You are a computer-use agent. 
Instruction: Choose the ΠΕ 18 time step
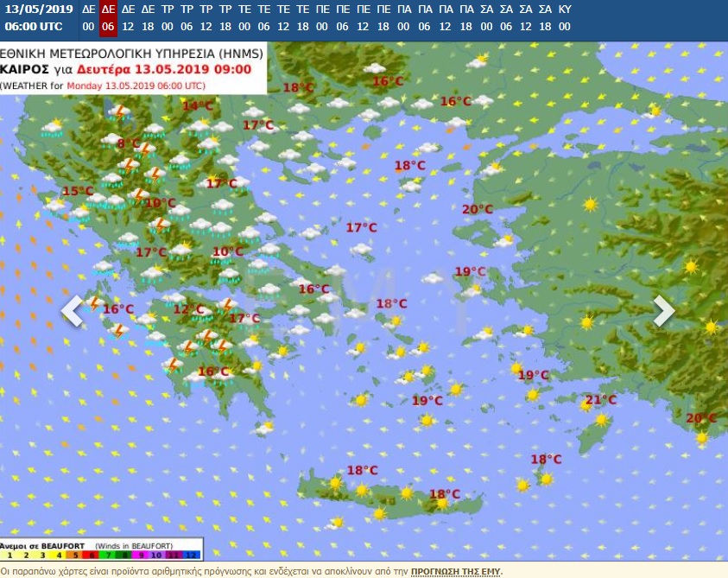pyautogui.click(x=383, y=18)
